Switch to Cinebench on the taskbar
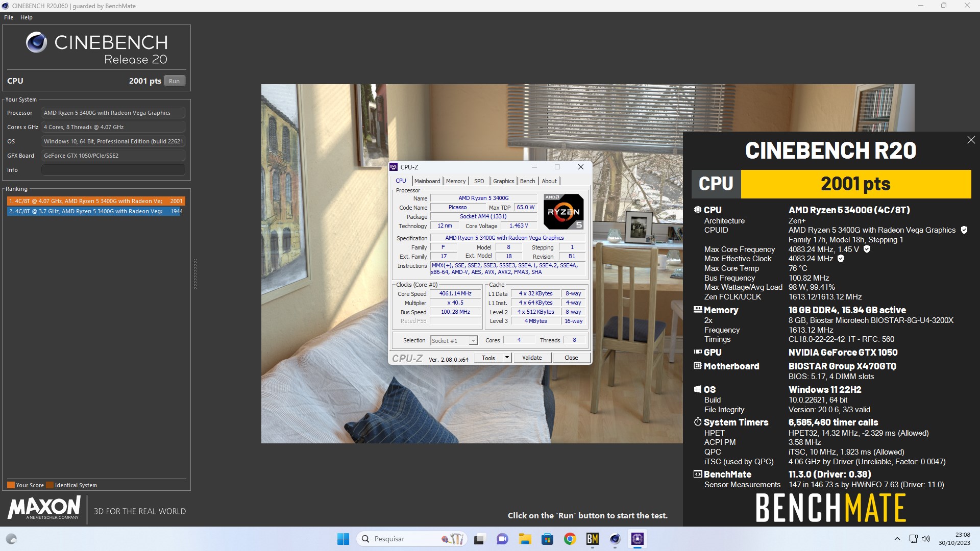The height and width of the screenshot is (551, 980). pos(615,539)
